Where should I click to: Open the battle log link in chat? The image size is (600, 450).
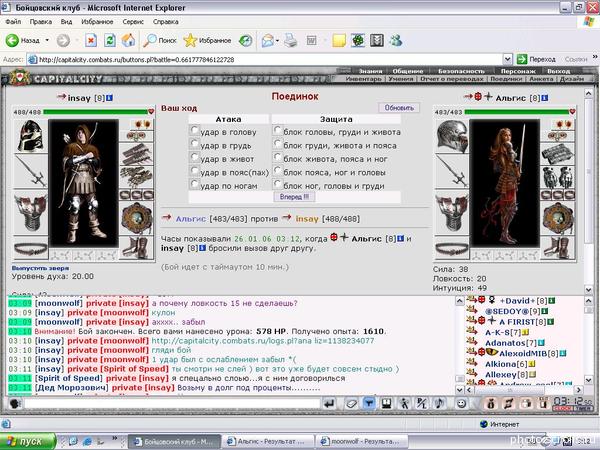coord(262,341)
